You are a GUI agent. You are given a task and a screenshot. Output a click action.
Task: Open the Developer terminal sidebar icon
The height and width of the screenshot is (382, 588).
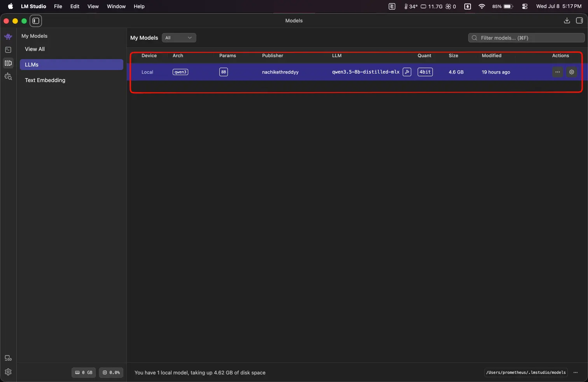[x=8, y=50]
